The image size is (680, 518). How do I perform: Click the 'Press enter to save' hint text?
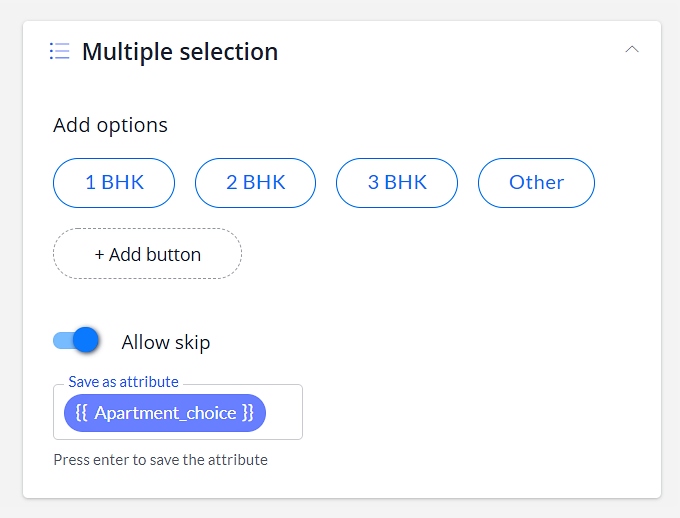pos(160,460)
